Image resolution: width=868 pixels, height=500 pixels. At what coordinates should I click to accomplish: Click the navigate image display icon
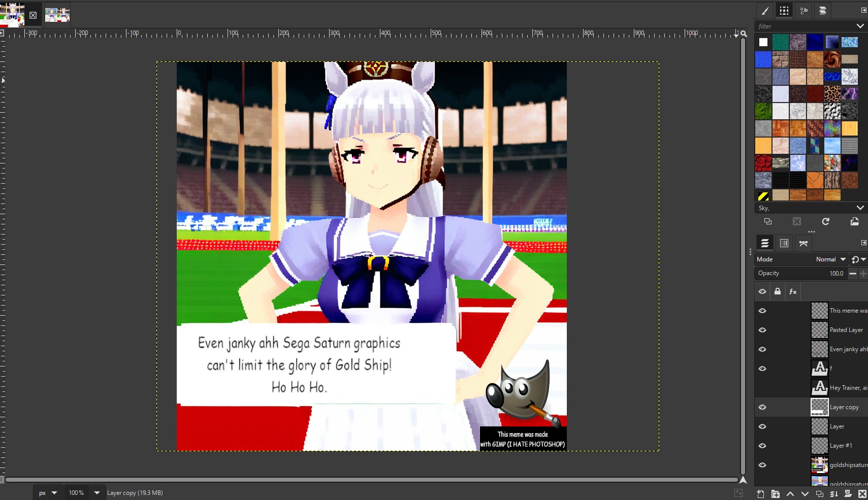tap(743, 480)
